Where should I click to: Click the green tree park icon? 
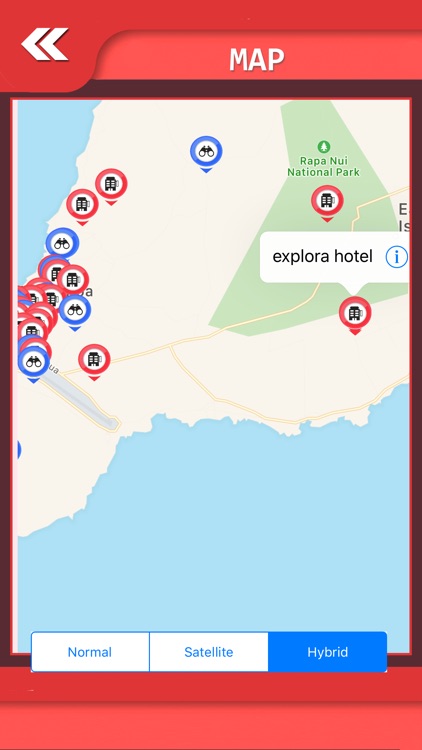[324, 146]
